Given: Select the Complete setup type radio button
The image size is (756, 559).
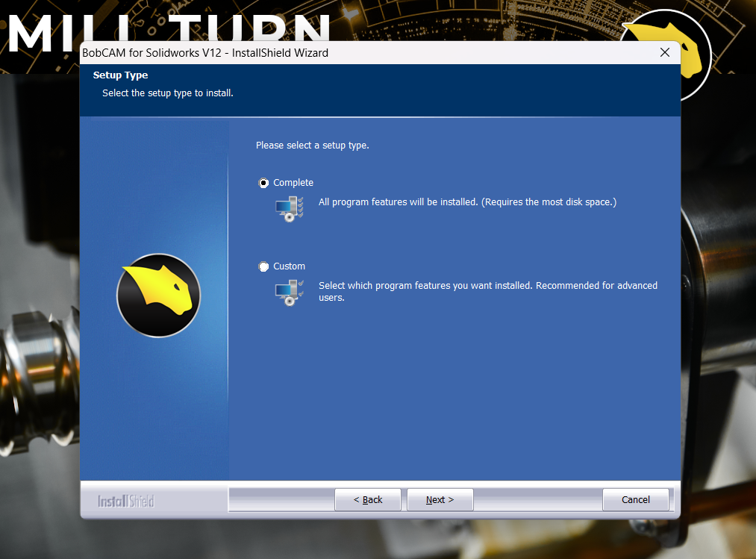Looking at the screenshot, I should (x=263, y=183).
